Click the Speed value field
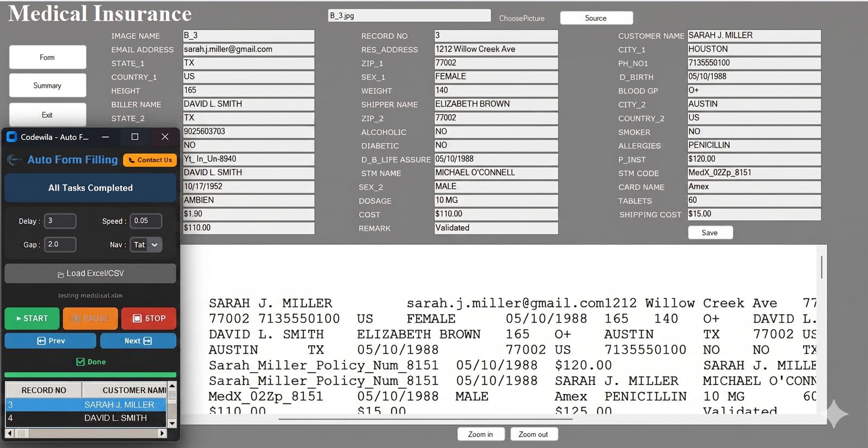Viewport: 868px width, 448px height. pos(146,221)
